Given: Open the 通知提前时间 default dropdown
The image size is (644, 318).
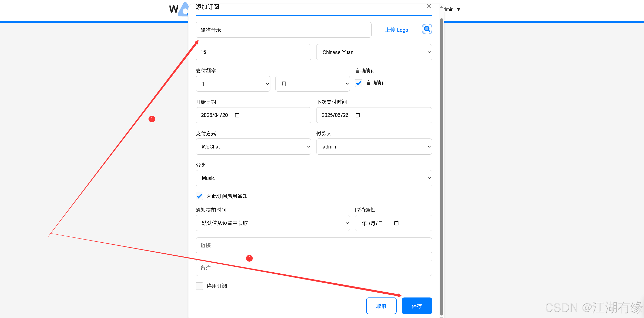Looking at the screenshot, I should pyautogui.click(x=272, y=223).
